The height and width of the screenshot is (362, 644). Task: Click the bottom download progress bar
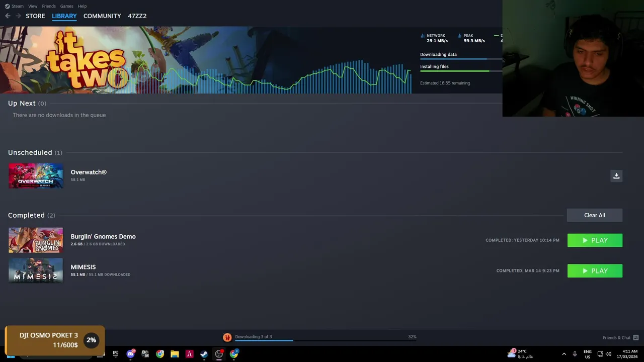[x=326, y=341]
